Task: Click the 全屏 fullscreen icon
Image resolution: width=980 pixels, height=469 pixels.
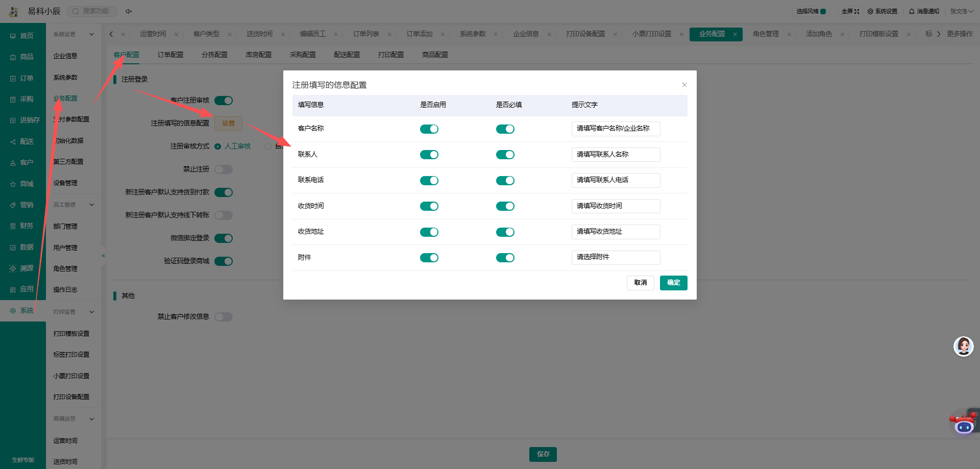Action: coord(856,11)
